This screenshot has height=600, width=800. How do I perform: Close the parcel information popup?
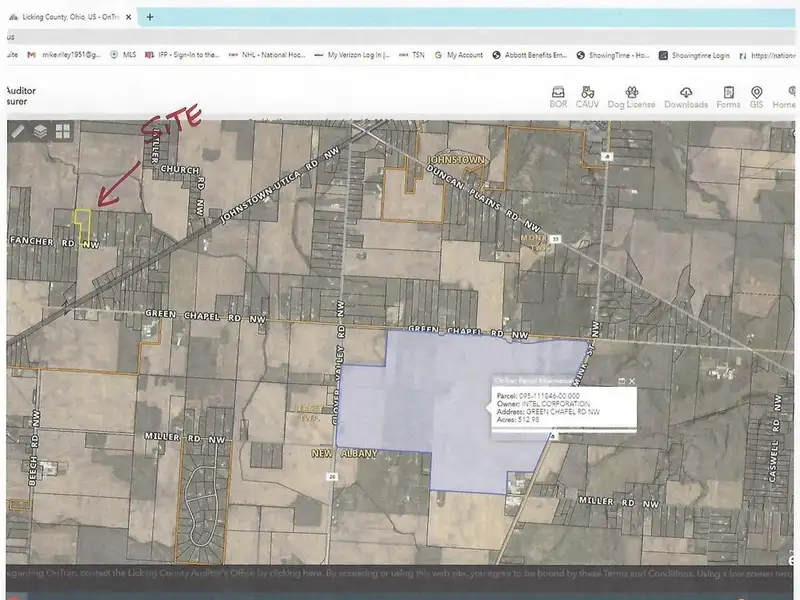[x=631, y=381]
